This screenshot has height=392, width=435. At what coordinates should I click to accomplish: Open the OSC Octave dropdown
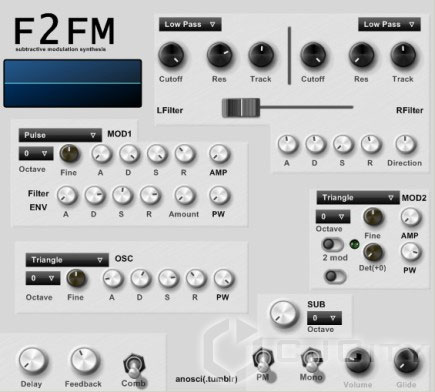pos(43,278)
